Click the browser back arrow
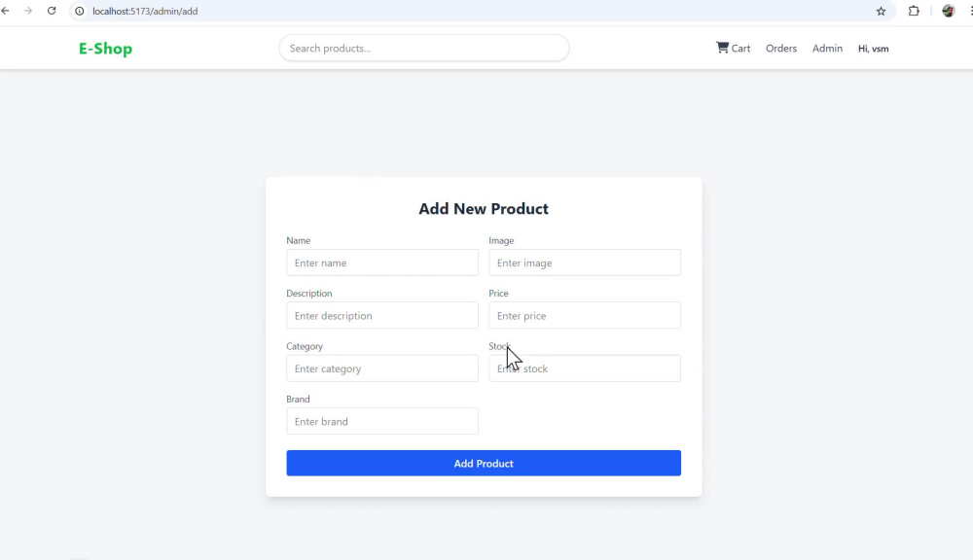The width and height of the screenshot is (973, 560). pos(6,11)
